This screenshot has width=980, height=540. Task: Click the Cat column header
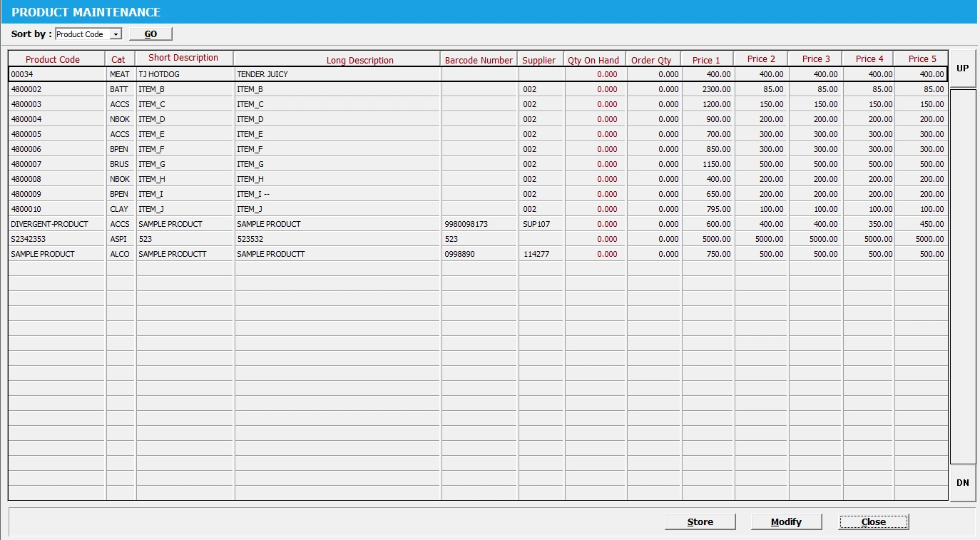[121, 59]
